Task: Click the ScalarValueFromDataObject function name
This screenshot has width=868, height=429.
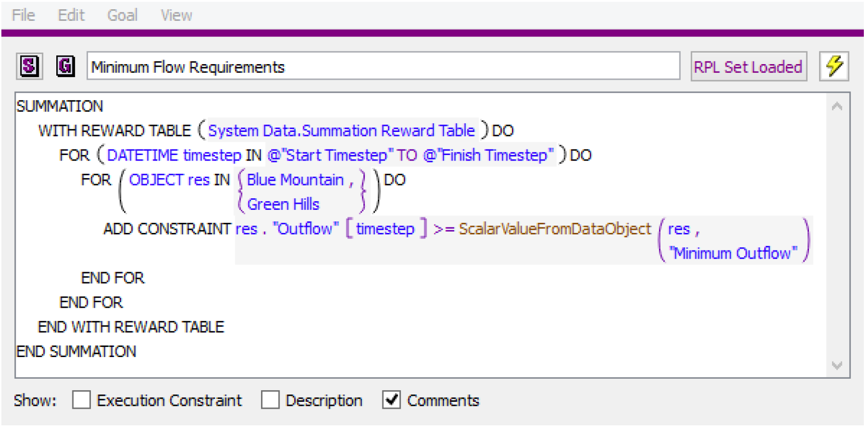Action: tap(555, 229)
